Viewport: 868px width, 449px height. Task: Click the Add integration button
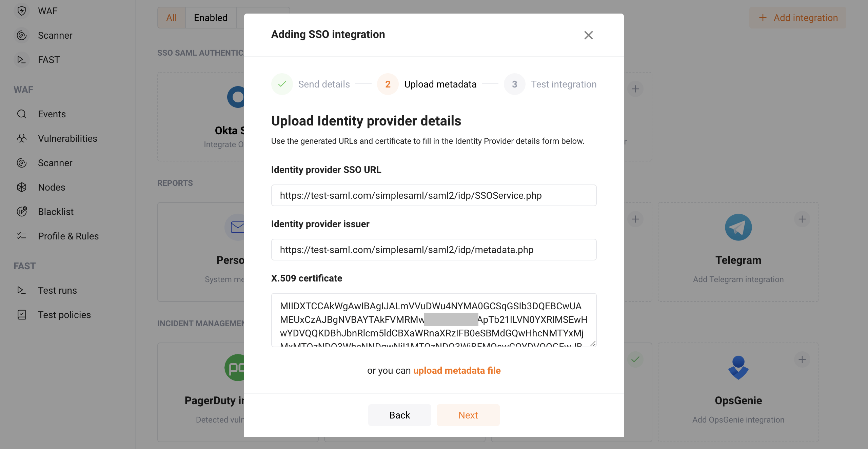[x=797, y=18]
